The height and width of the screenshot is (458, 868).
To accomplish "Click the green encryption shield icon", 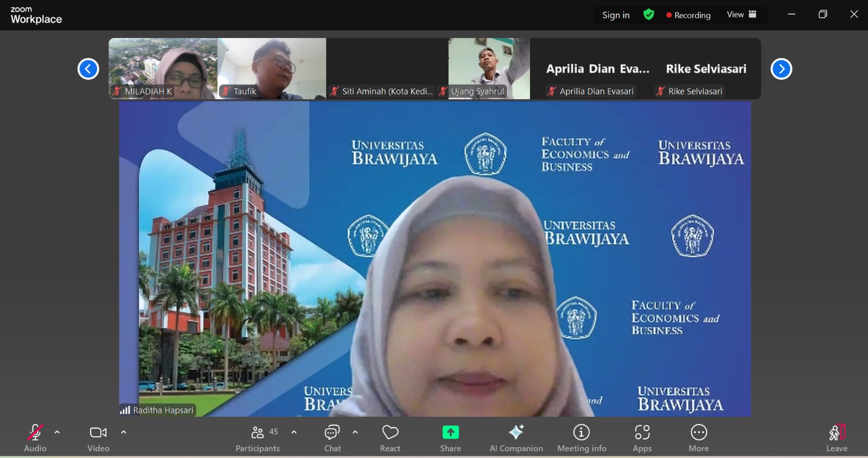I will point(649,15).
